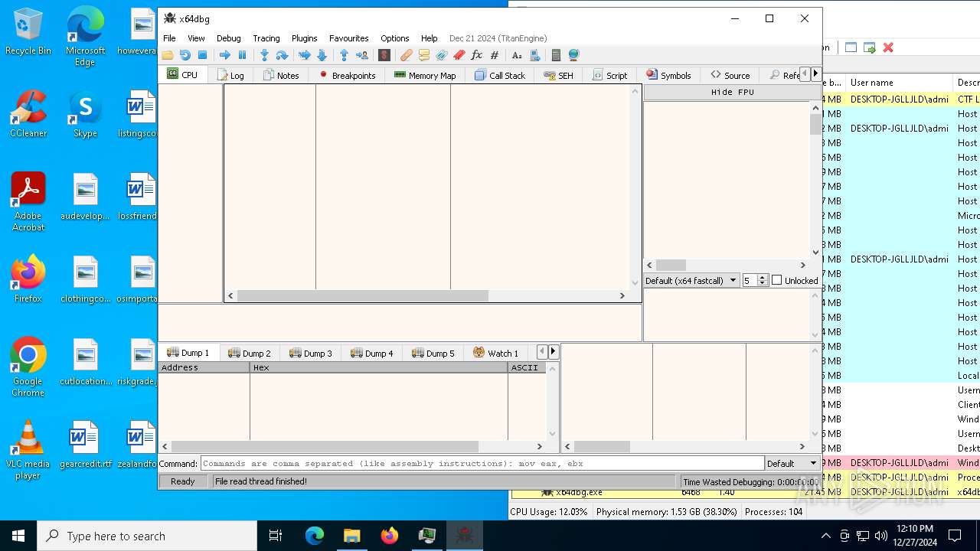Select the Dump 2 tab
The image size is (980, 551).
(250, 353)
